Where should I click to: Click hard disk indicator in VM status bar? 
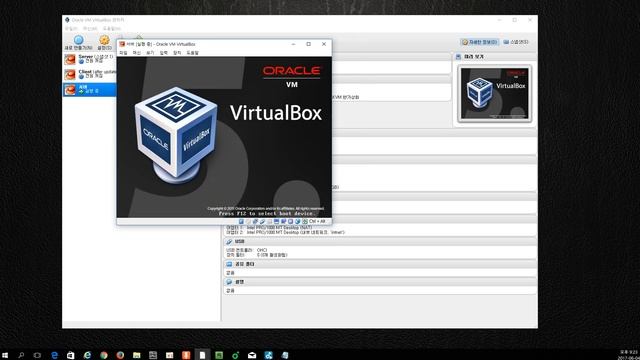pyautogui.click(x=241, y=222)
